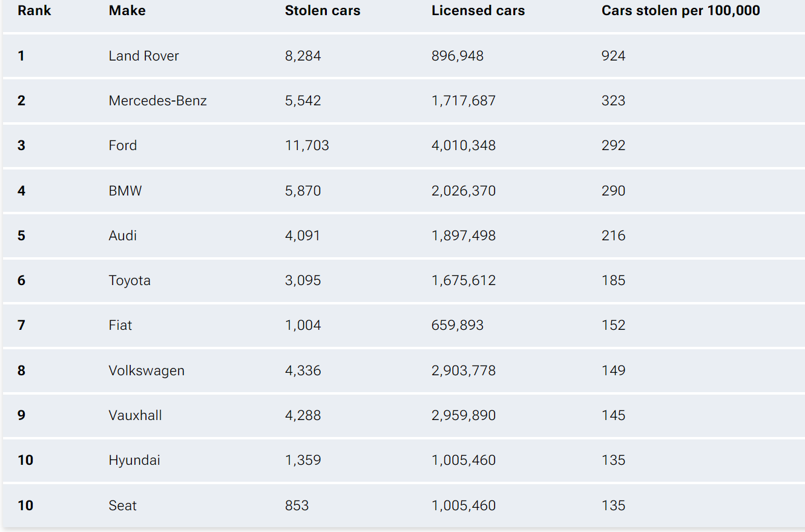Click the Volkswagen make cell
Image resolution: width=805 pixels, height=532 pixels.
[x=146, y=370]
